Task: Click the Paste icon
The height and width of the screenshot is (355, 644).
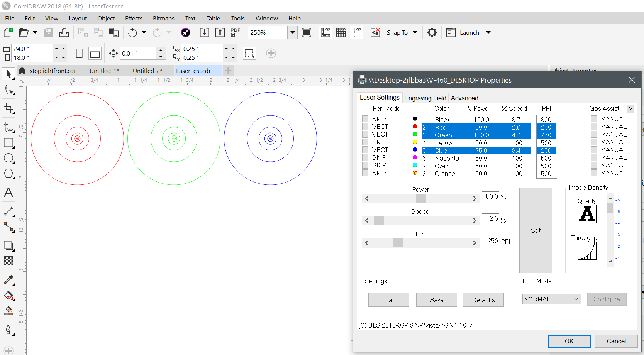Action: [x=114, y=32]
